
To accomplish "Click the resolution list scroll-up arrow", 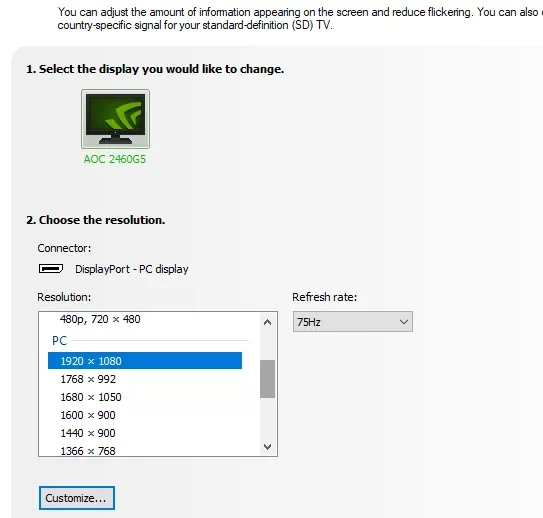I will coord(267,322).
